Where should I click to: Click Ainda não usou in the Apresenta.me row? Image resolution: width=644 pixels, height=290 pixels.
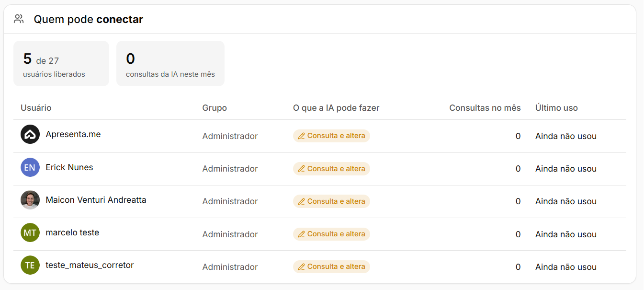[x=566, y=136]
